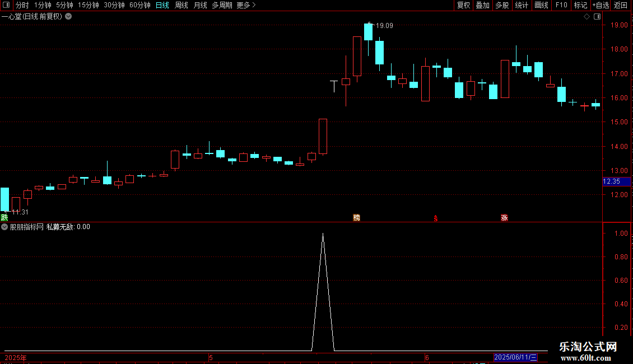
Task: Open the 统计 statistics tool
Action: point(521,5)
